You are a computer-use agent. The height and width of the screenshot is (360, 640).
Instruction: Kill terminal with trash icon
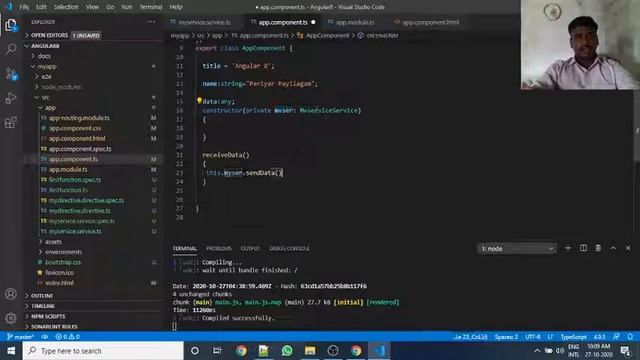[598, 248]
